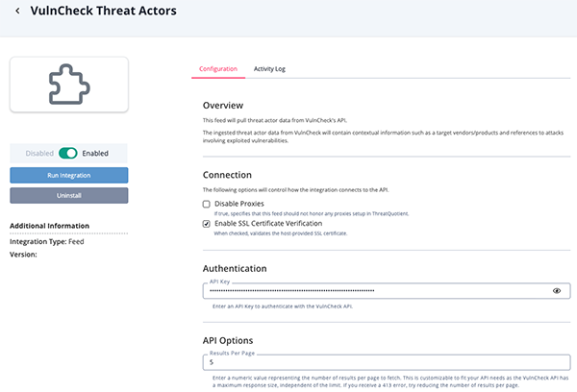This screenshot has width=577, height=392.
Task: Click the API Options section heading
Action: click(x=229, y=340)
